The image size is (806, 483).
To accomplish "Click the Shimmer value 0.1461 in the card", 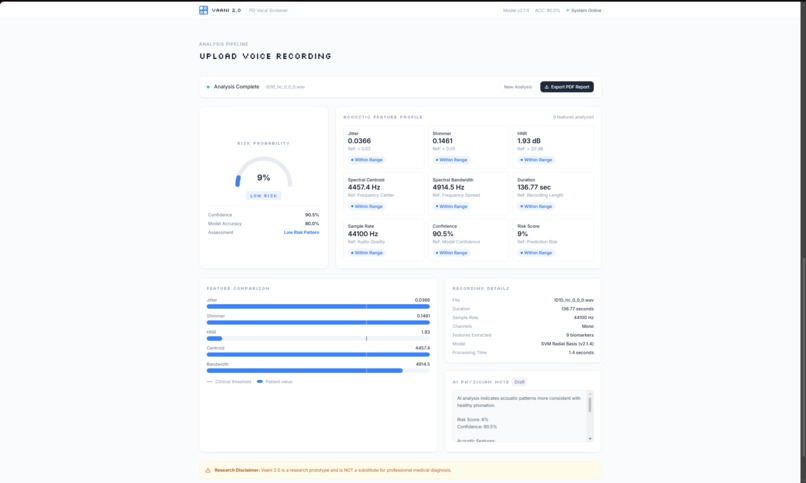I will tap(443, 141).
